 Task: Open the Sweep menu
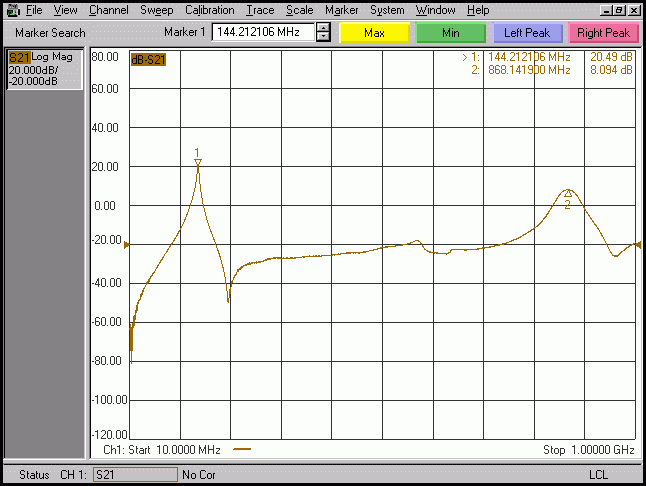pos(157,10)
